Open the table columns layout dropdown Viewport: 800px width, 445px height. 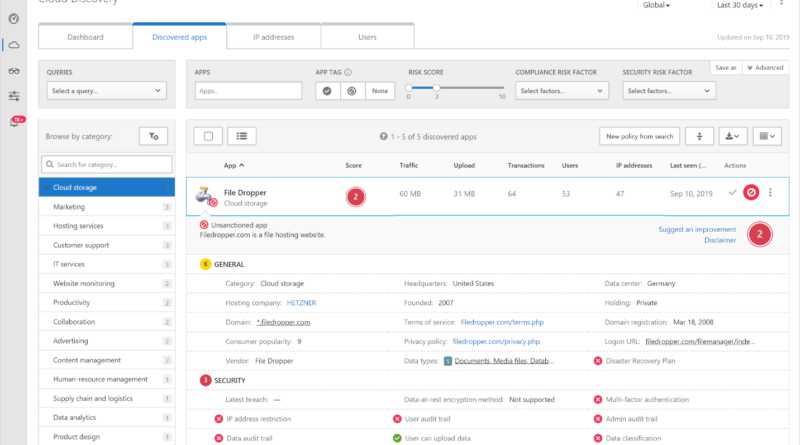coord(767,136)
